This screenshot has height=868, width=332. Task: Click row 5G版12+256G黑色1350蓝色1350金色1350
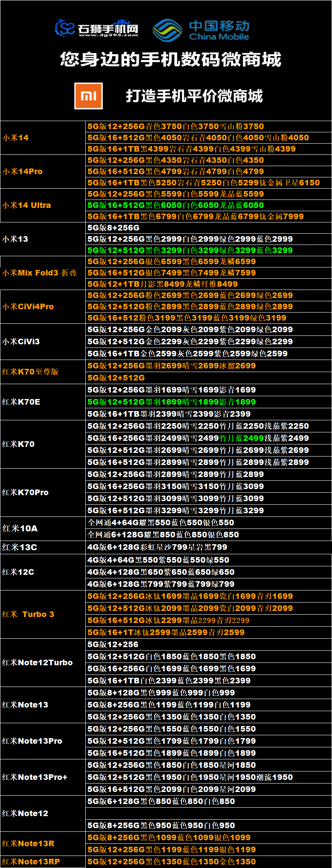[208, 862]
